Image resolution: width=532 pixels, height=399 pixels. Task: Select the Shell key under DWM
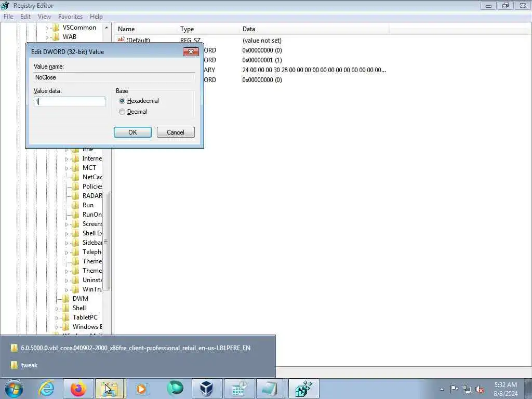tap(79, 308)
